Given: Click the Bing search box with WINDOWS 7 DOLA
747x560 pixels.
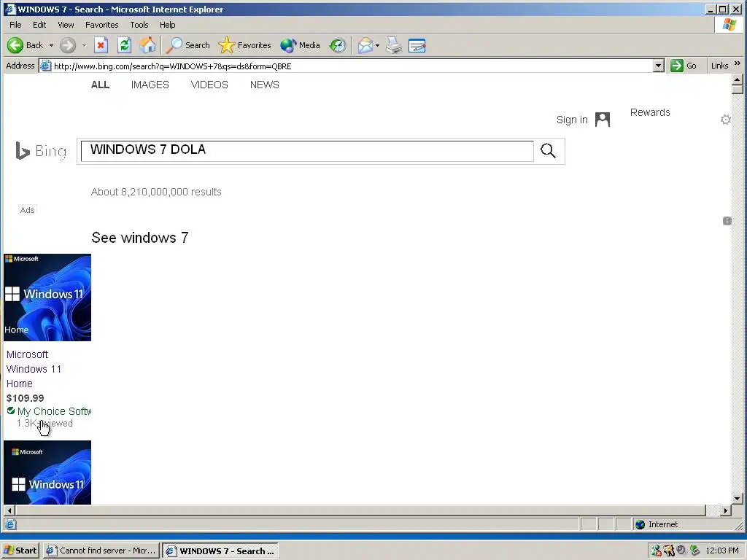Looking at the screenshot, I should point(307,151).
